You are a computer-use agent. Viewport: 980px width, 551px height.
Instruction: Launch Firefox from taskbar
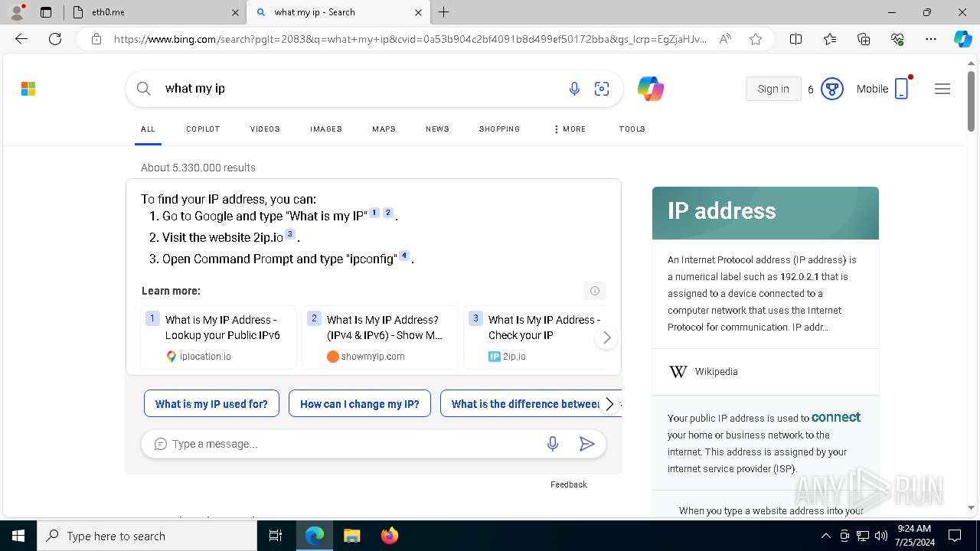point(389,536)
